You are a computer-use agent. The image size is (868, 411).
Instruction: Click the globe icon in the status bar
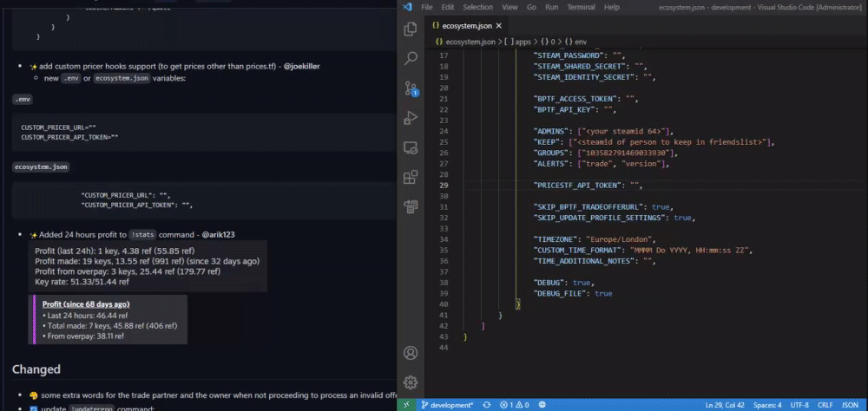point(542,405)
